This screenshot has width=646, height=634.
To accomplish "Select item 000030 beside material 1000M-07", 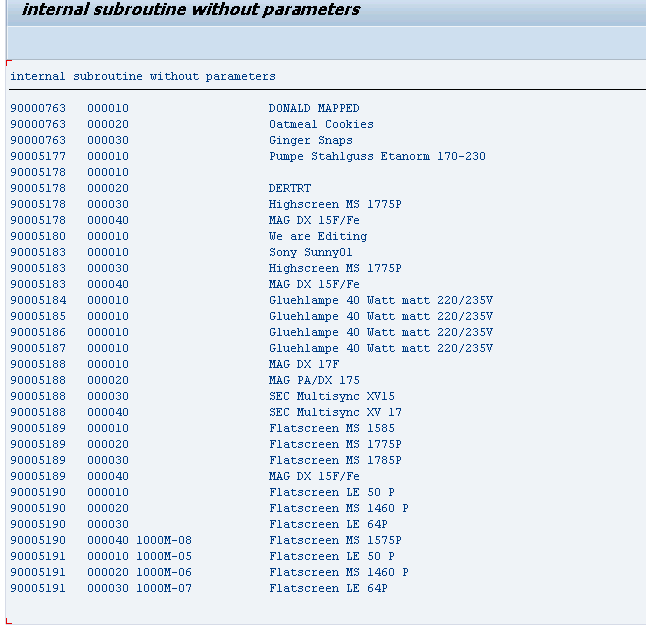I will click(x=108, y=588).
